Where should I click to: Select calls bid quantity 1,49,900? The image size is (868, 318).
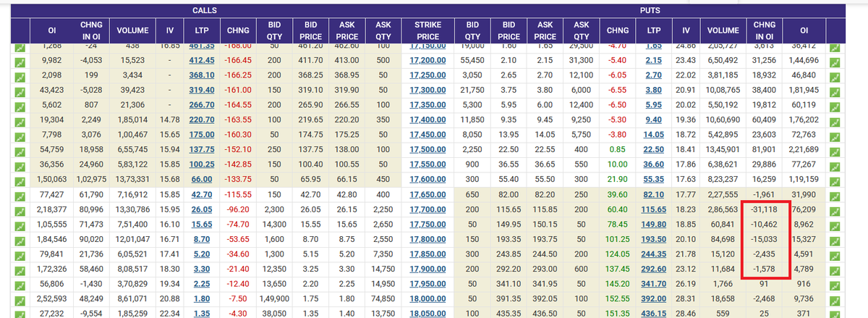273,298
